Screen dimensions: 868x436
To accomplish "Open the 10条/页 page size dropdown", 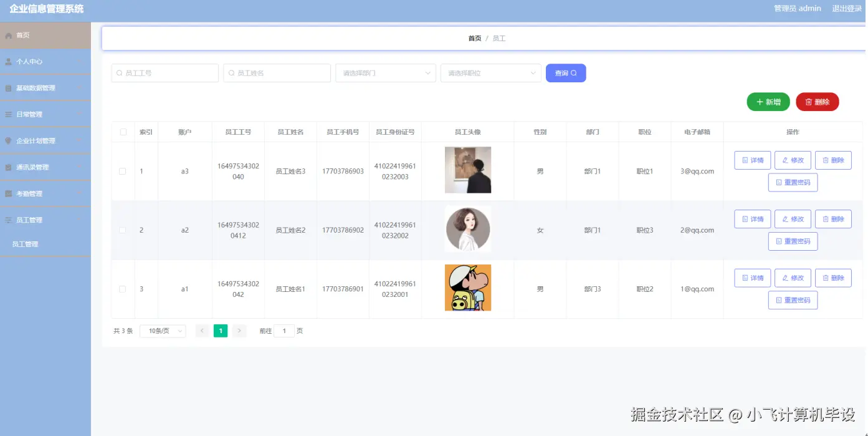I will [162, 331].
